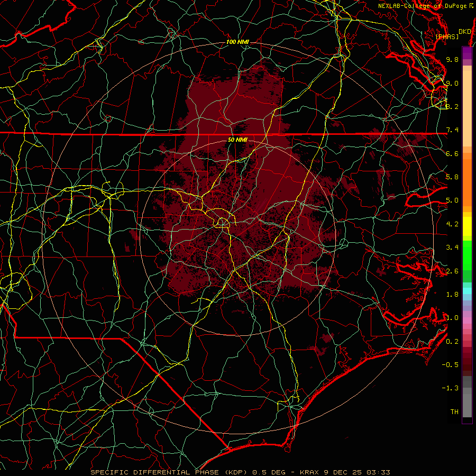476x476 pixels.
Task: Click the 1.8 legend value
Action: coord(452,295)
